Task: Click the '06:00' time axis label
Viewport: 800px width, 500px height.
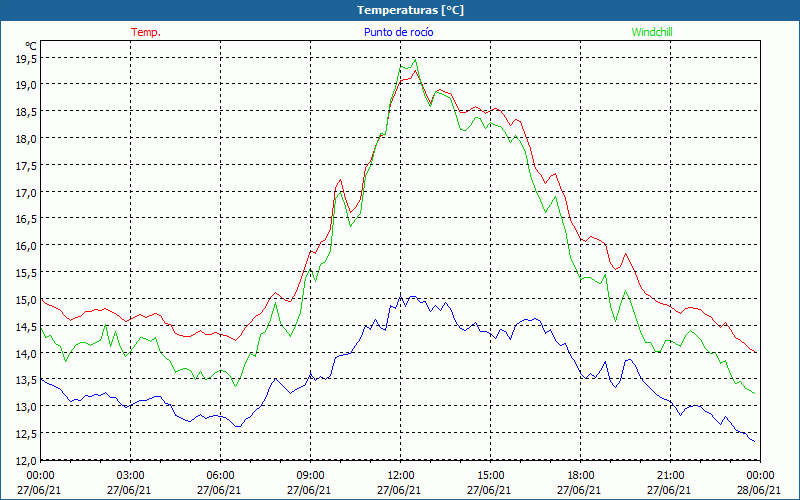Action: [x=220, y=475]
